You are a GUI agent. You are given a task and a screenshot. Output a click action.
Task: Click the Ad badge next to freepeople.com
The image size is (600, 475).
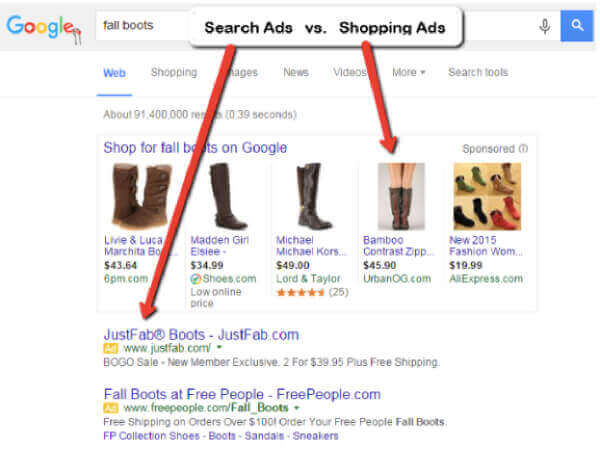tap(111, 408)
